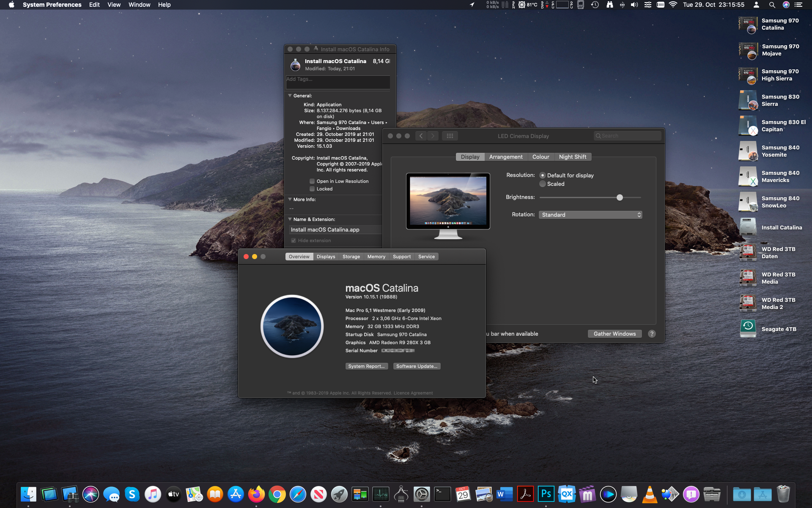The height and width of the screenshot is (508, 812).
Task: Open Finder from the Dock
Action: [x=28, y=494]
